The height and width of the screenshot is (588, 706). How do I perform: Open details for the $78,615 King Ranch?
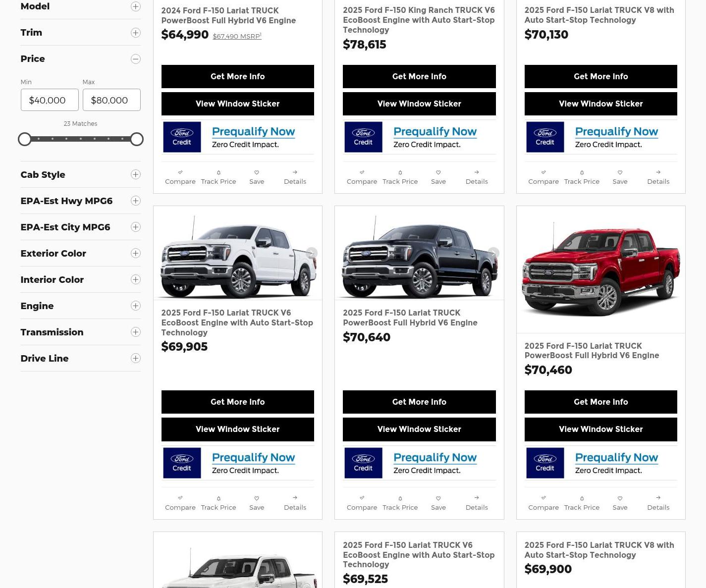[x=477, y=177]
